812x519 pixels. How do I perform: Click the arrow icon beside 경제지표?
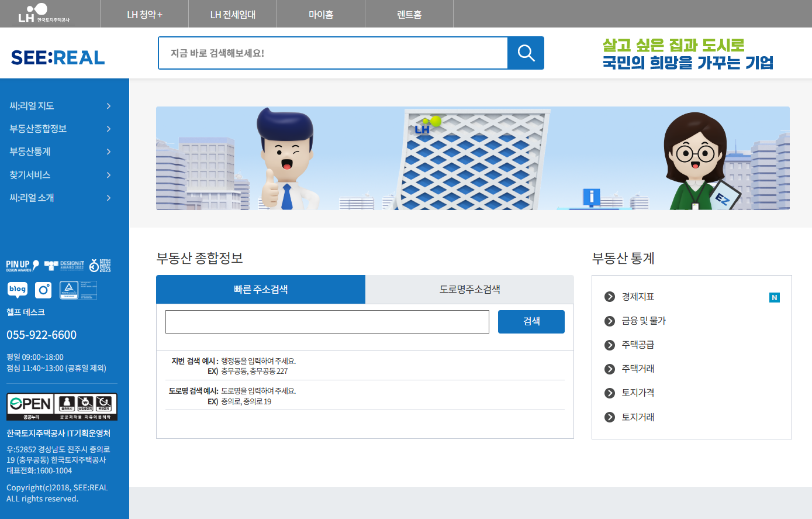coord(610,297)
